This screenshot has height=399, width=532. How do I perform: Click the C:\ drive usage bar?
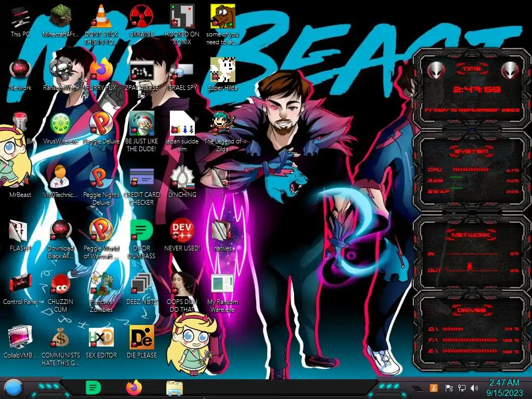click(453, 329)
